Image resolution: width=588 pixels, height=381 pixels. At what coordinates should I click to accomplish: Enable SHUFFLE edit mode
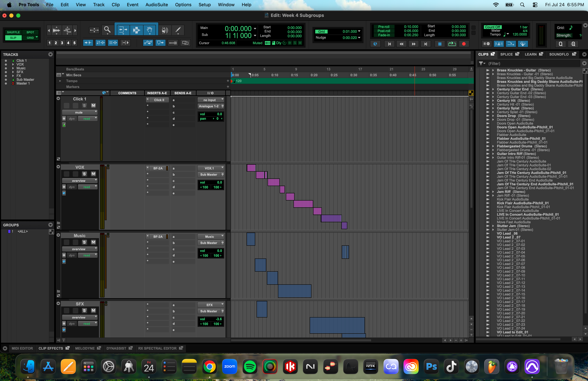click(13, 32)
